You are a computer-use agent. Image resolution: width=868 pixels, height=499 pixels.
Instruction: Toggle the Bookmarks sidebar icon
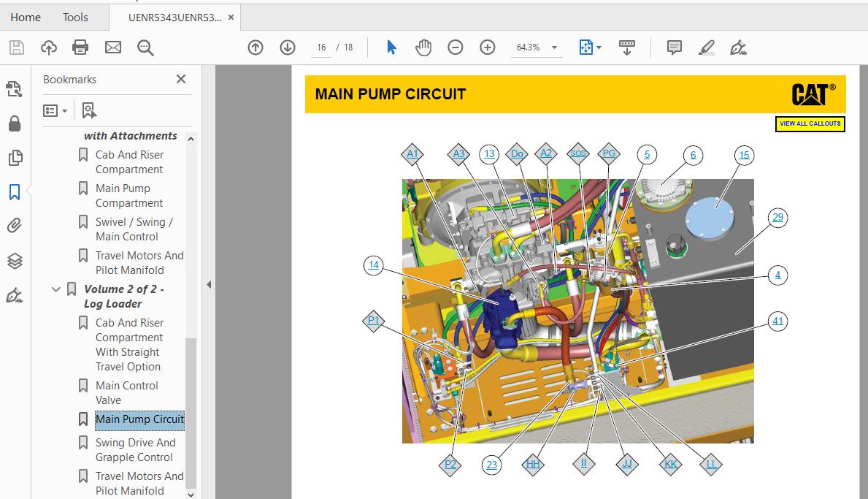(x=15, y=192)
